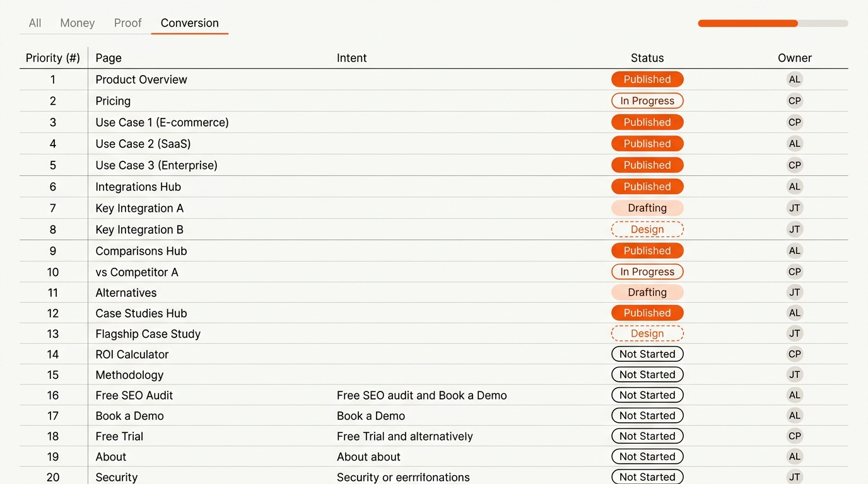Viewport: 868px width, 484px height.
Task: Switch to the All tab
Action: pos(35,23)
